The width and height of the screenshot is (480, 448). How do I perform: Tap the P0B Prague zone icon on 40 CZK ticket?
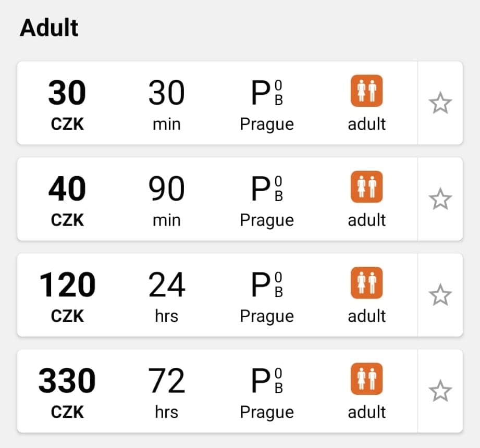point(267,189)
